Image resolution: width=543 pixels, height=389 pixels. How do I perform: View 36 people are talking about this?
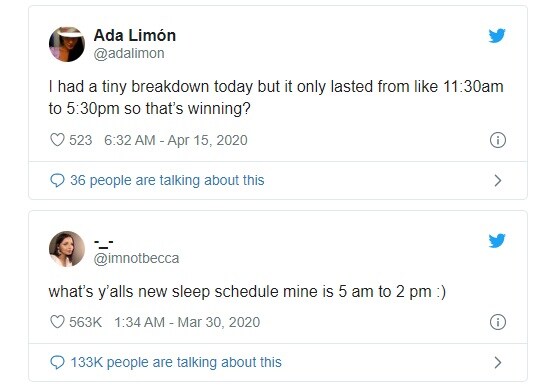point(167,180)
